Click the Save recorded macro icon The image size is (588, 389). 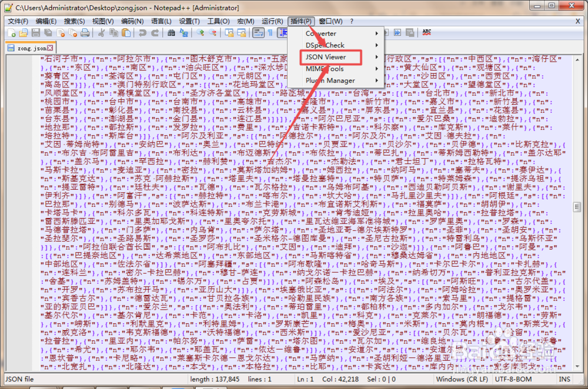point(410,32)
